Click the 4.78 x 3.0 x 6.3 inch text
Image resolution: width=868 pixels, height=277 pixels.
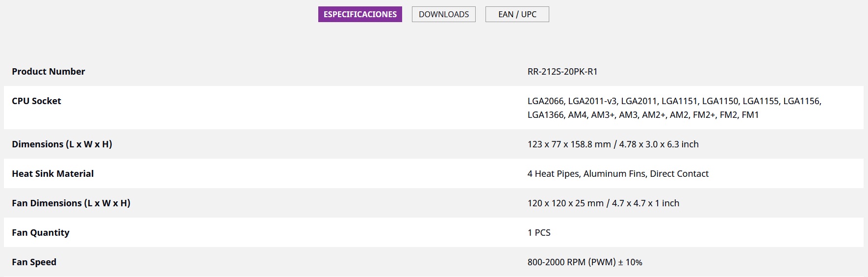click(659, 144)
